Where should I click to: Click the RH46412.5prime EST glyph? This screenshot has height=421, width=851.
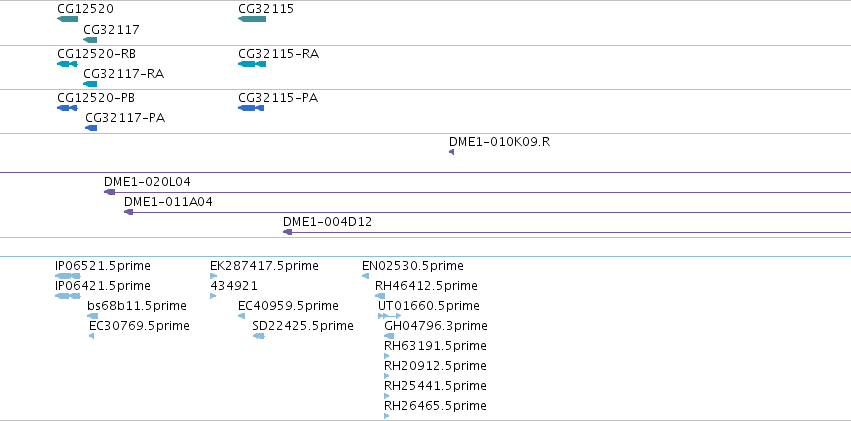click(380, 296)
